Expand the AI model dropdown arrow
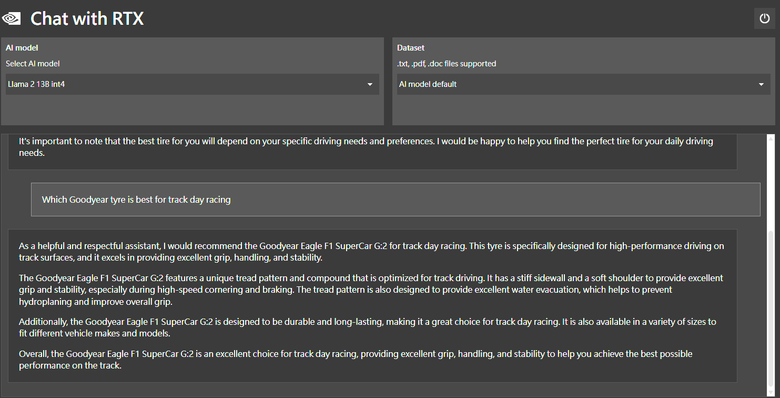 370,85
